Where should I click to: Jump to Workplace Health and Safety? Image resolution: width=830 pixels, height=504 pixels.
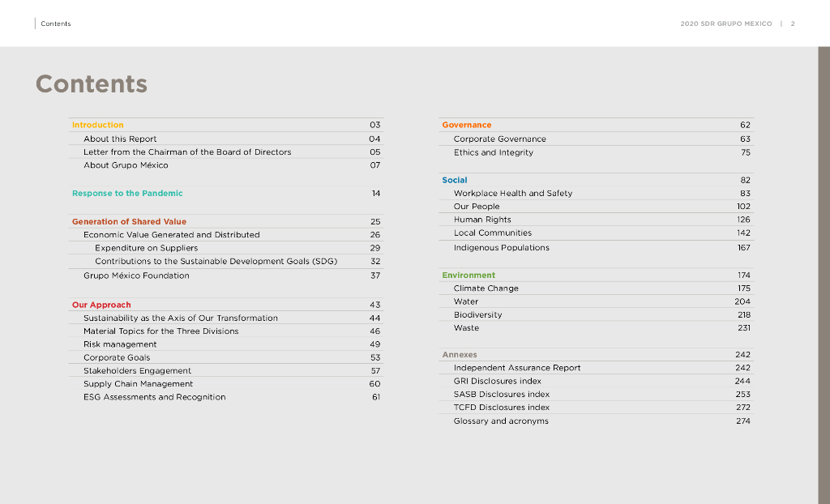(x=512, y=193)
